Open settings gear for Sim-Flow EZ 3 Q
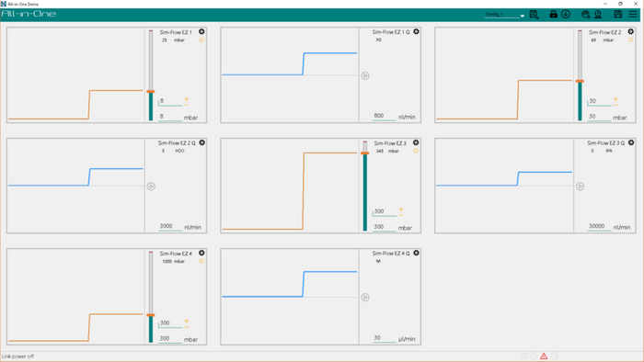 click(631, 142)
